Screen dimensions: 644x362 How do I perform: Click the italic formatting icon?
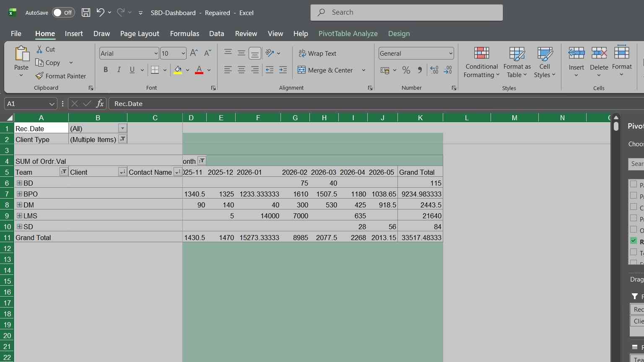[119, 70]
